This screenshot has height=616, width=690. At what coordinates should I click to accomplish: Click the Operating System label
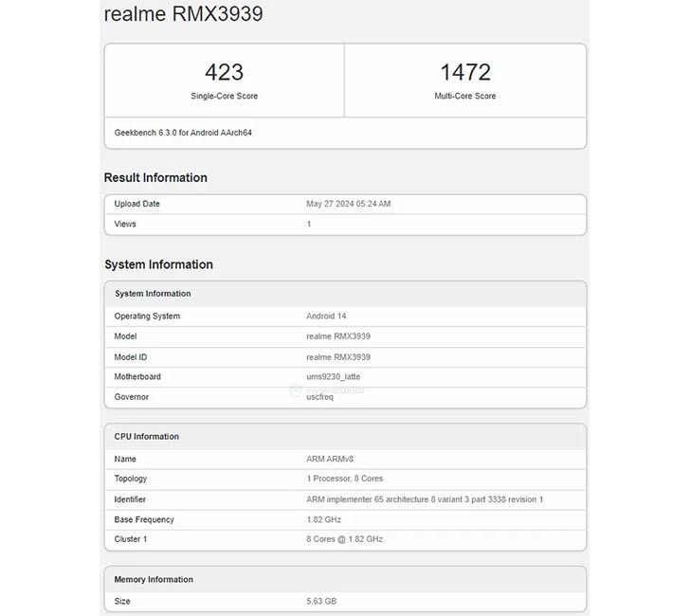147,316
